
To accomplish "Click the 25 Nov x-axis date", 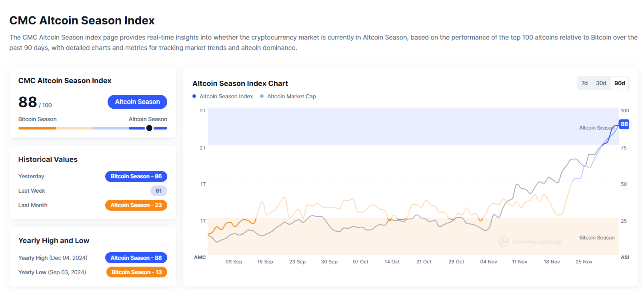I will tap(584, 262).
